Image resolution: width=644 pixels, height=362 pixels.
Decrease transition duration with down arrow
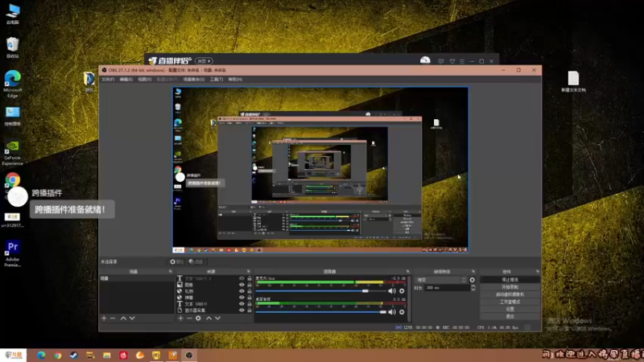473,290
